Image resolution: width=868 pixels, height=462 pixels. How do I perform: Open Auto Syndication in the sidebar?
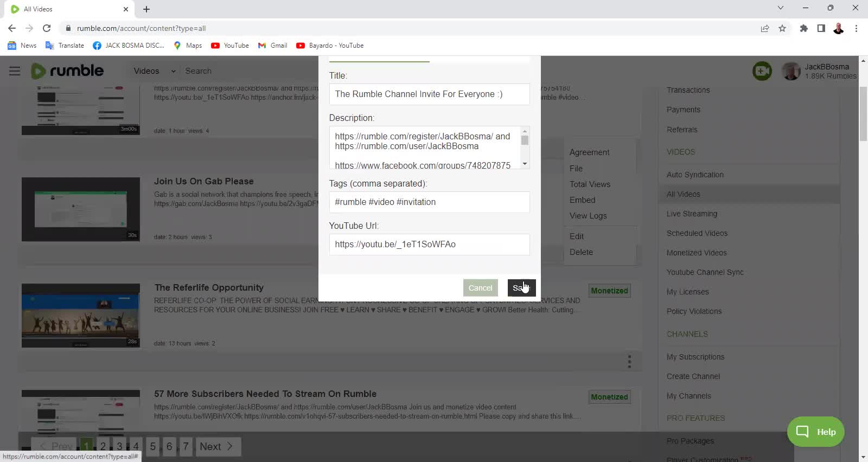(695, 175)
